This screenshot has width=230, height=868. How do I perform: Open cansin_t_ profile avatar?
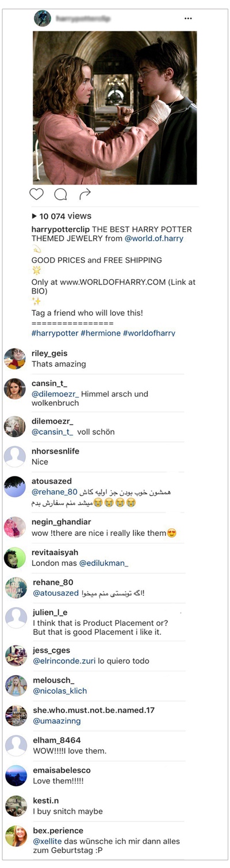15,389
